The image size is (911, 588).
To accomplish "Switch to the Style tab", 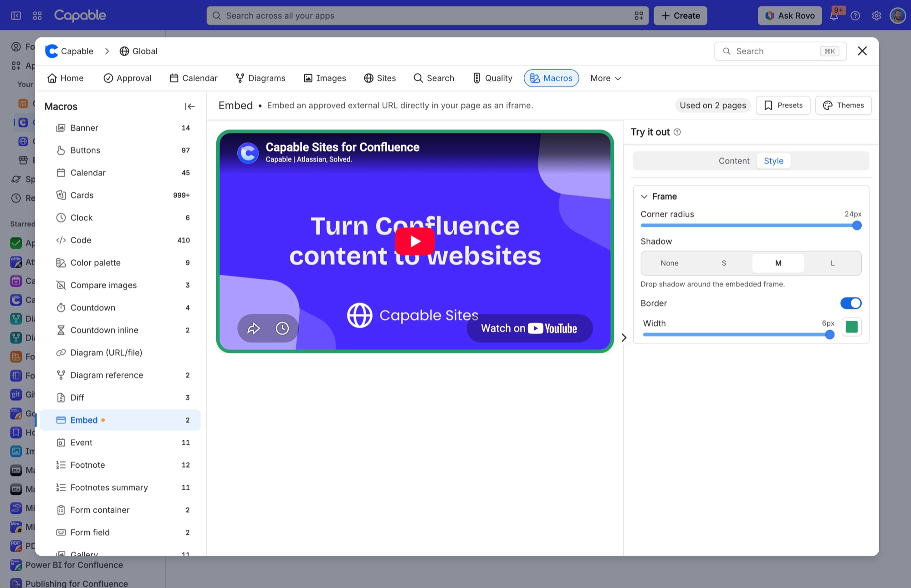I will [x=773, y=161].
